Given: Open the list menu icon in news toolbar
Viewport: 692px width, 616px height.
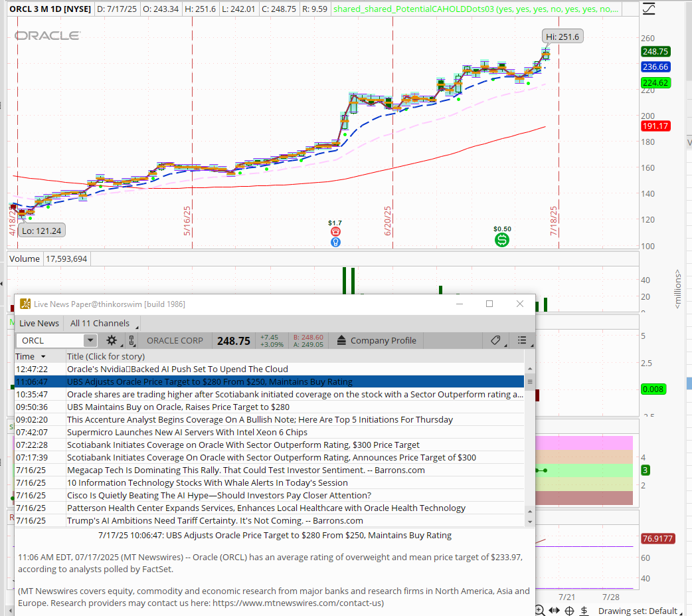Looking at the screenshot, I should 522,340.
